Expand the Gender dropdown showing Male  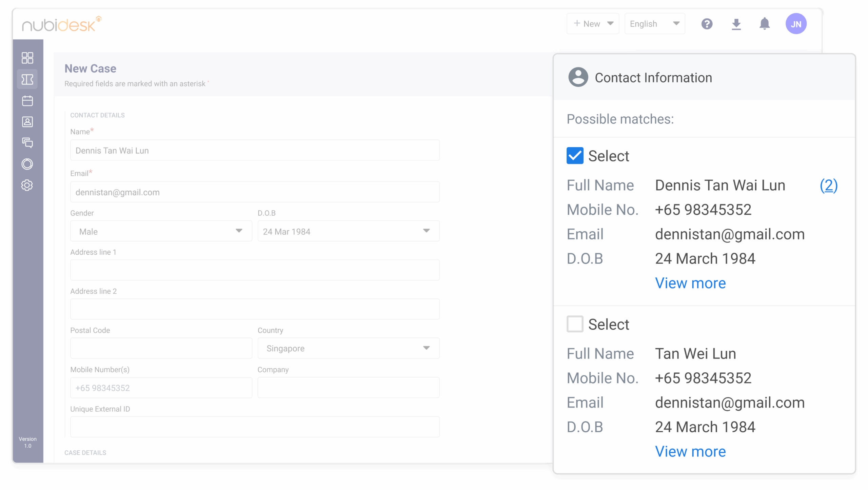click(x=161, y=231)
